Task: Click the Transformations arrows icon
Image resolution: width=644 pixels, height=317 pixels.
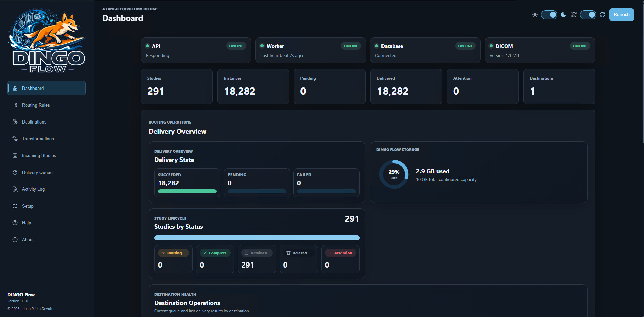Action: (x=15, y=139)
